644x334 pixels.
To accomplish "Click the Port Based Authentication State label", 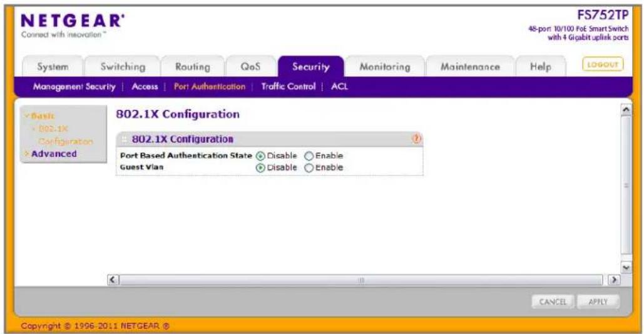I will (x=186, y=156).
